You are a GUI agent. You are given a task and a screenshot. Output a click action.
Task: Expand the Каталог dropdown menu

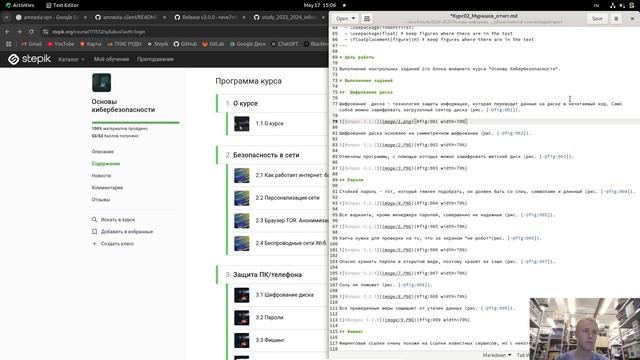pos(71,59)
